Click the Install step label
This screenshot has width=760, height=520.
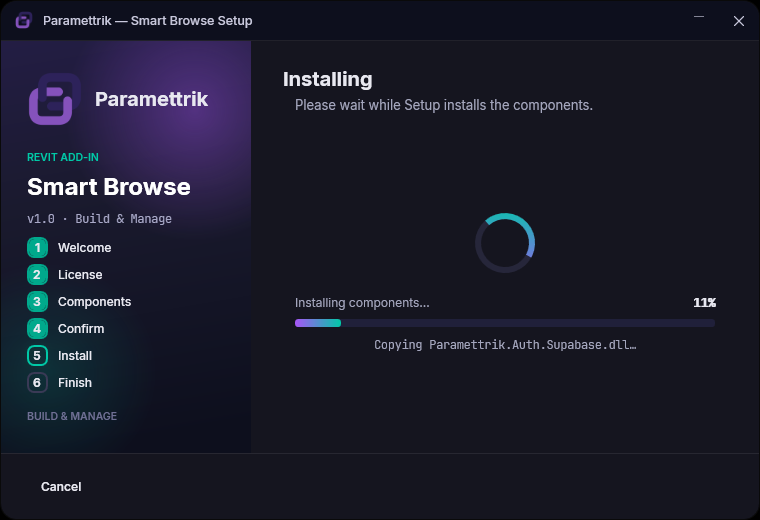75,356
